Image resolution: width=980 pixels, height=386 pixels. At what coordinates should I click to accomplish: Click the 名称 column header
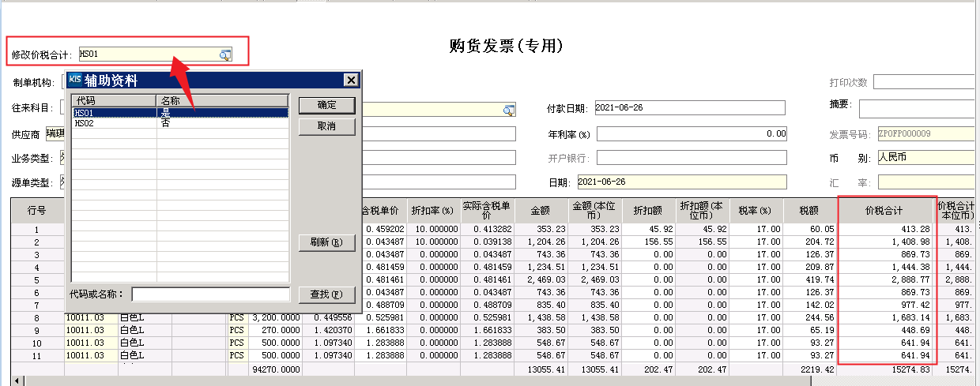coord(222,101)
